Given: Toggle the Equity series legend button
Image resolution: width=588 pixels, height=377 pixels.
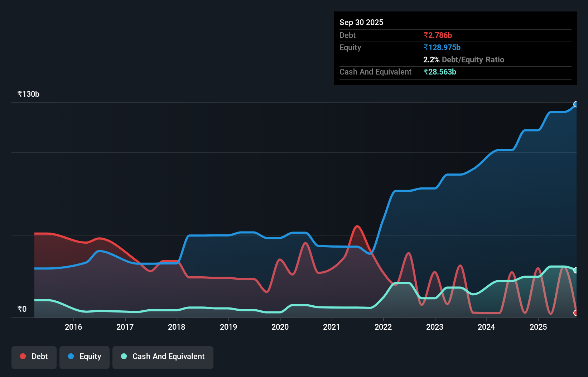Looking at the screenshot, I should click(x=85, y=357).
